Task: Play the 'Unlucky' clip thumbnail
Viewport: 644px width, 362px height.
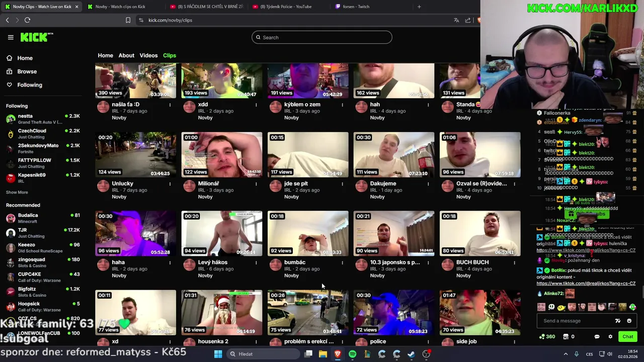Action: click(135, 155)
